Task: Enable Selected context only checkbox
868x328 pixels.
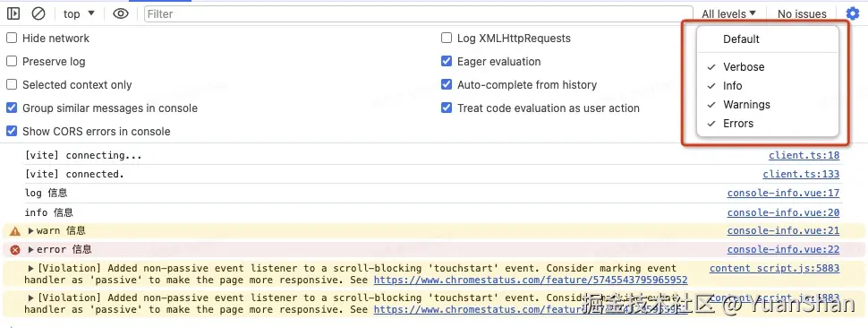Action: click(12, 85)
